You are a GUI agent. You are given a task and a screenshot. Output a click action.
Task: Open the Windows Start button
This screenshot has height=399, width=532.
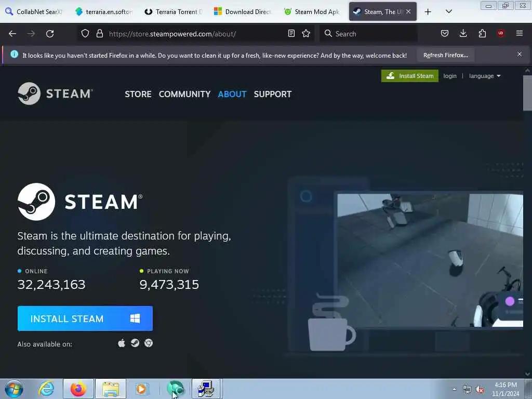click(14, 389)
